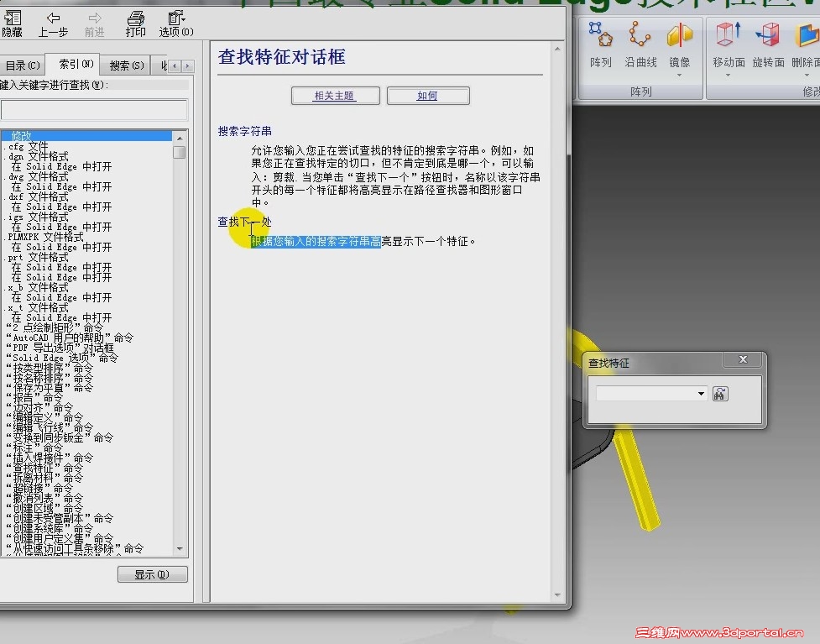This screenshot has width=820, height=644.
Task: Select the “标注” 命令 entry
Action: click(x=34, y=448)
